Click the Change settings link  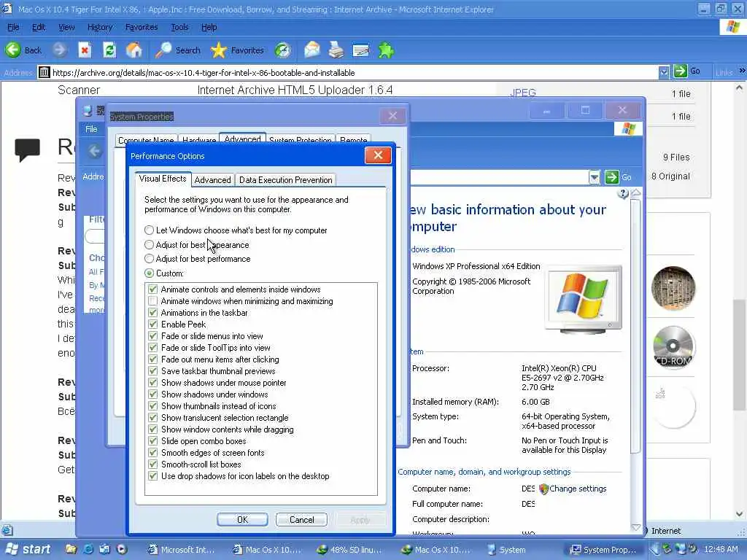[578, 489]
